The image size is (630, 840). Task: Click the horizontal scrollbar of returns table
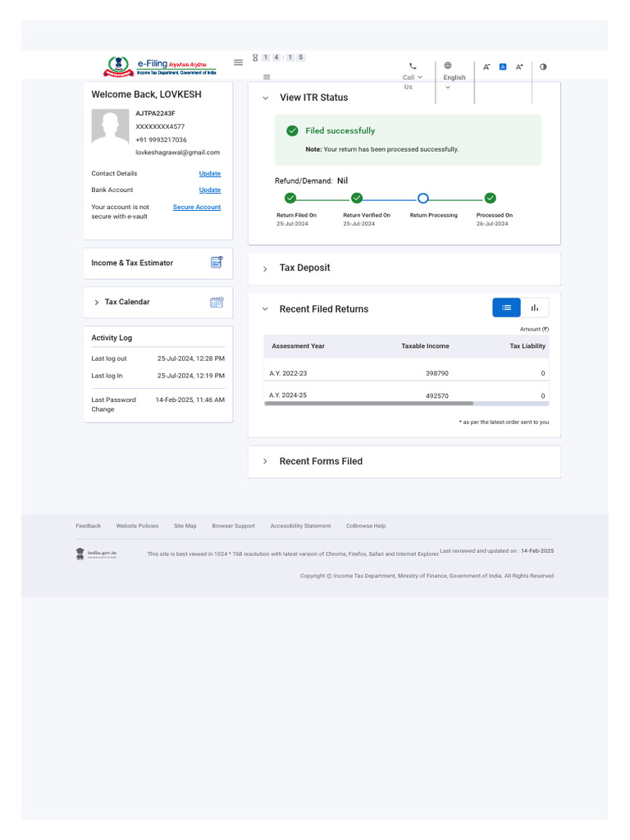pos(369,404)
